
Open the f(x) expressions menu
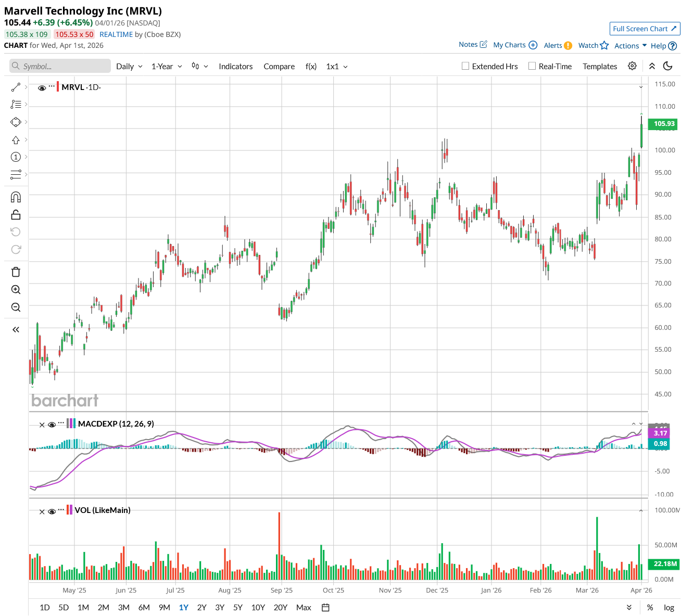coord(311,66)
